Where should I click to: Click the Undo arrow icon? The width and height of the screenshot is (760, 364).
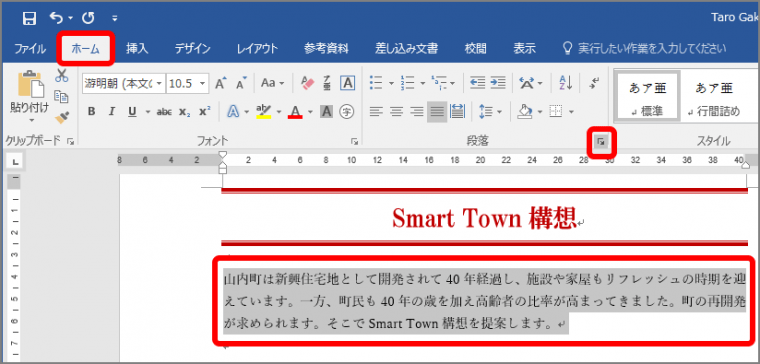pyautogui.click(x=57, y=18)
